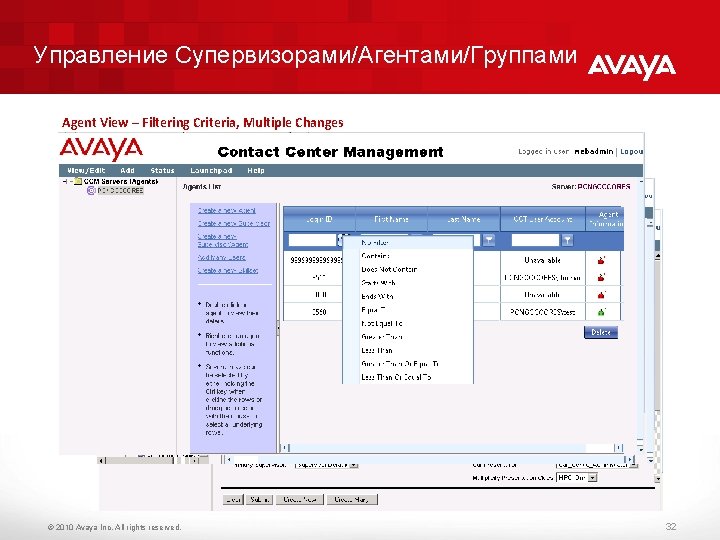The image size is (720, 540).
Task: Choose Does Not Contain filter option
Action: tap(408, 269)
